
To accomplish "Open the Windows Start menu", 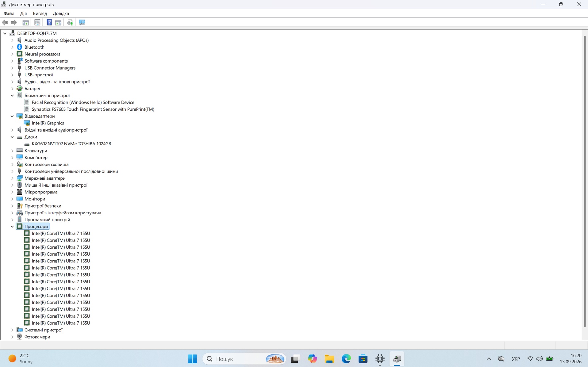I will tap(192, 359).
